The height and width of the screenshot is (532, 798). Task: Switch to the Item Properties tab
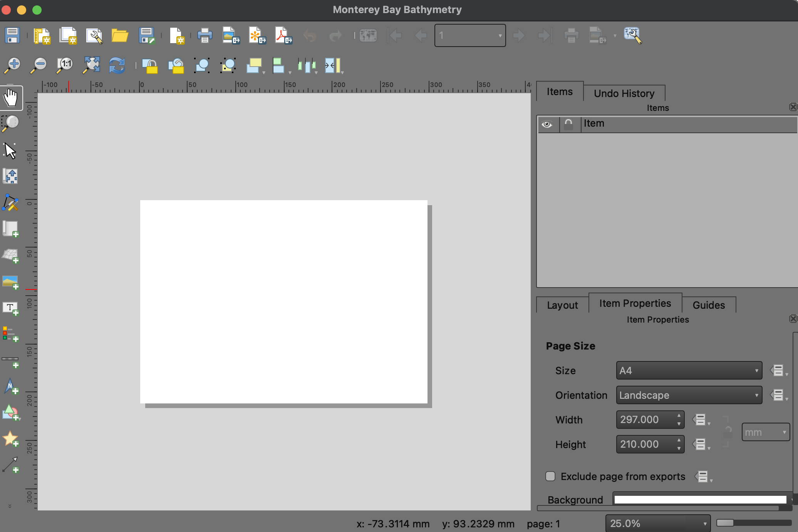tap(635, 303)
